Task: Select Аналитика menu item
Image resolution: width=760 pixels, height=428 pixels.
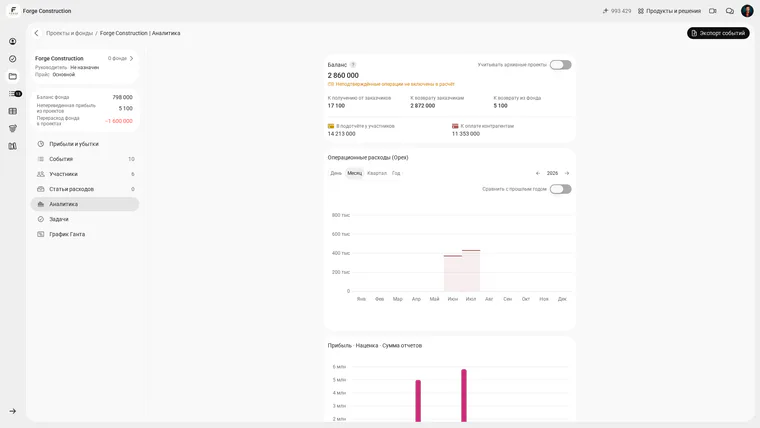Action: click(x=85, y=204)
